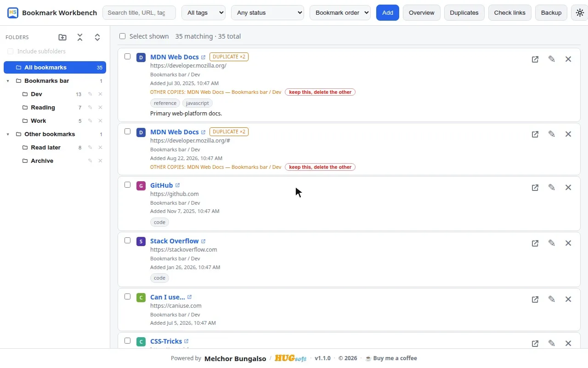The height and width of the screenshot is (368, 588).
Task: Tick the Stack Overflow bookmark checkbox
Action: (128, 241)
